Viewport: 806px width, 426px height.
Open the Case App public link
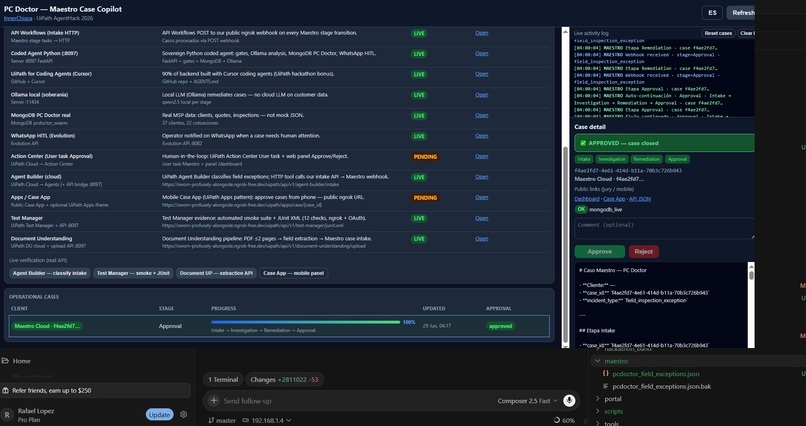tap(614, 199)
